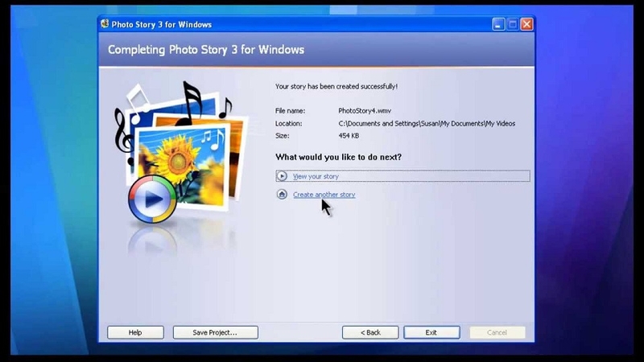Open the Save Project... button
This screenshot has width=644, height=362.
coord(215,332)
